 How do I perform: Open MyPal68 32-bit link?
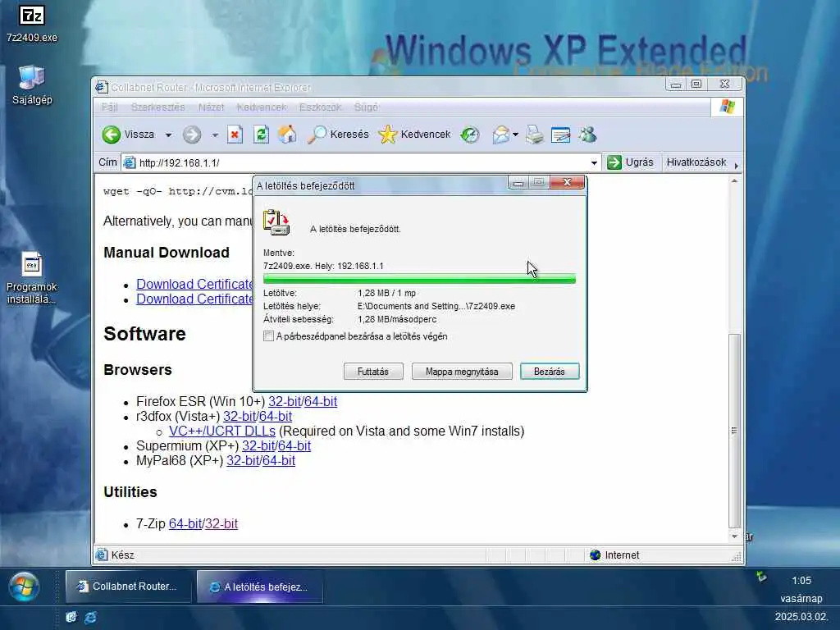click(x=243, y=461)
